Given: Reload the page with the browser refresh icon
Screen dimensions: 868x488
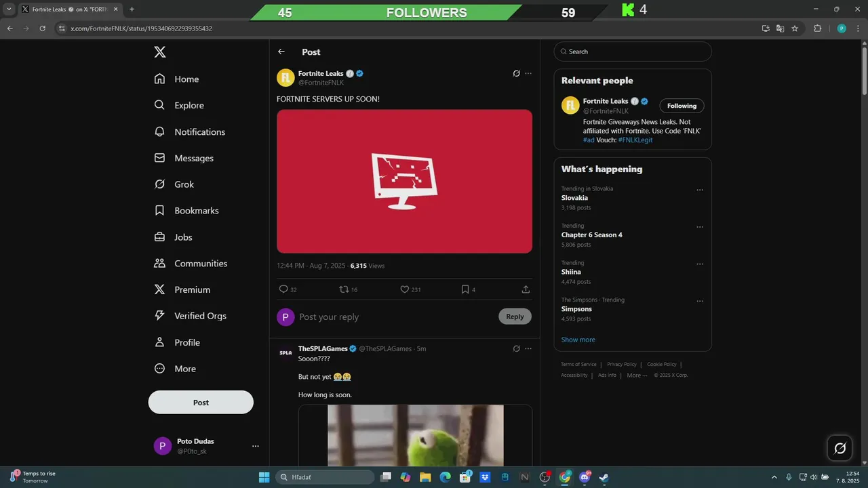Looking at the screenshot, I should 43,28.
